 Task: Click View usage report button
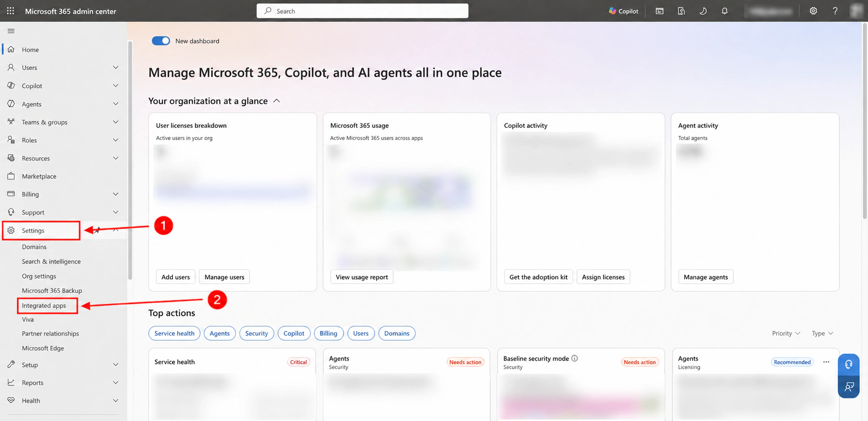click(362, 277)
